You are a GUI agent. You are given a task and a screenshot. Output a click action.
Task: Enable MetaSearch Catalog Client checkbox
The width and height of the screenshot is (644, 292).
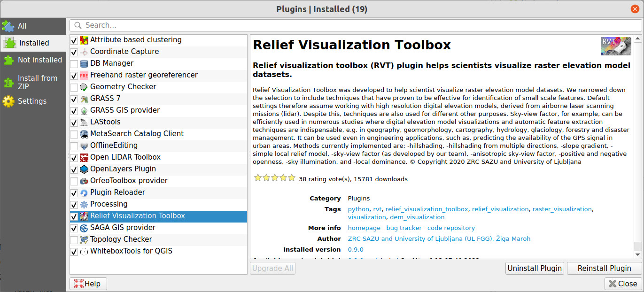(x=74, y=134)
